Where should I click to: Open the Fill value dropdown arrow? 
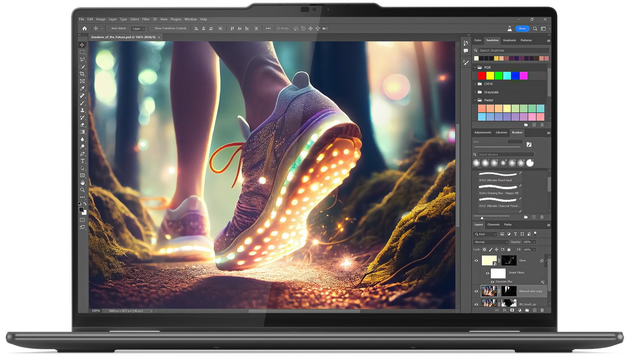coord(534,249)
